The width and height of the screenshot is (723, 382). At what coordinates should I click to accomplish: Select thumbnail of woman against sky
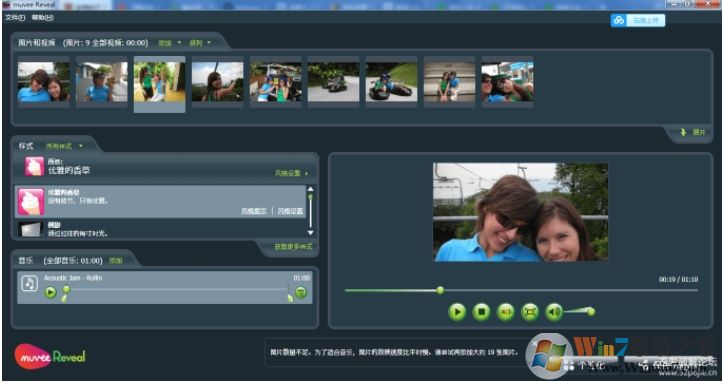(x=218, y=82)
